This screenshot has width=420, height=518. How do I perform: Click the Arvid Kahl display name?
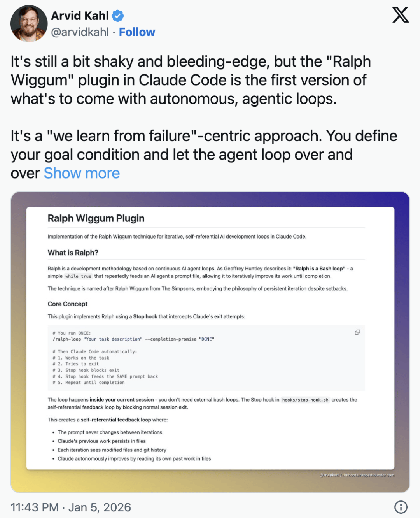click(80, 16)
